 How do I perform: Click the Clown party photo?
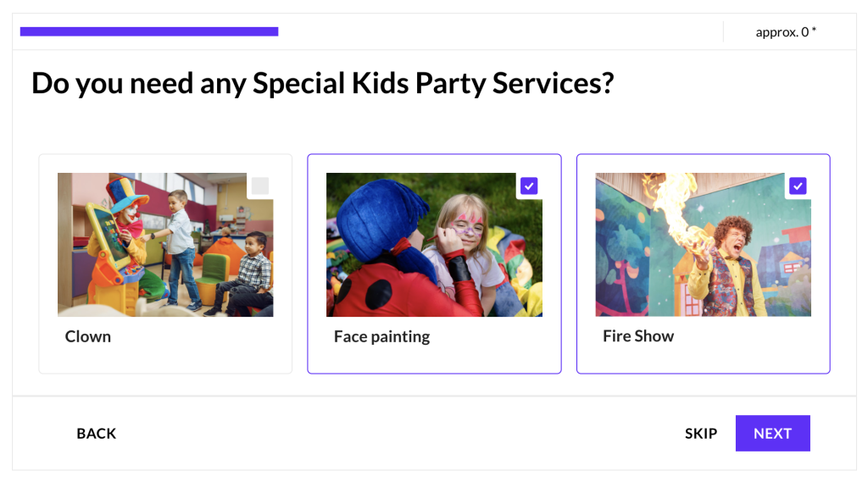tap(165, 245)
